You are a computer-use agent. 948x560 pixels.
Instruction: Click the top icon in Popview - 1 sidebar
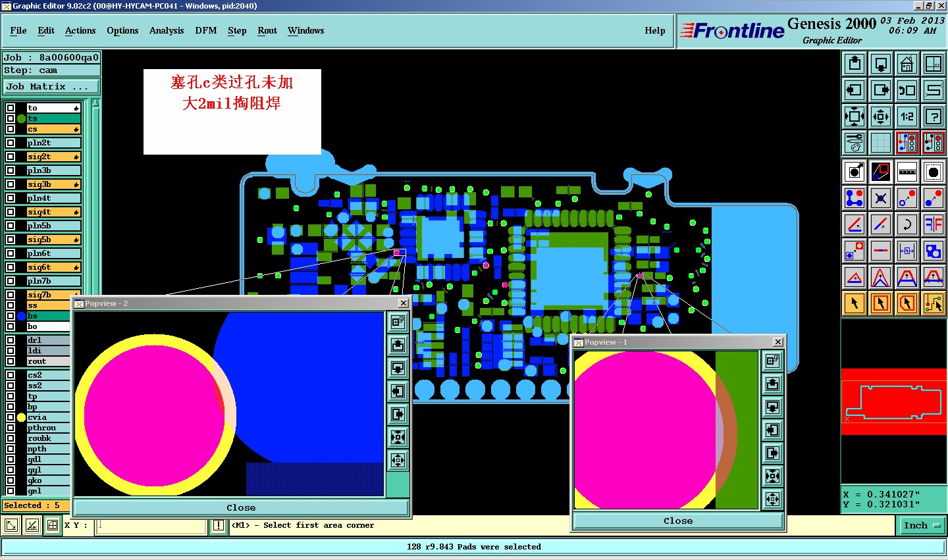pyautogui.click(x=773, y=361)
